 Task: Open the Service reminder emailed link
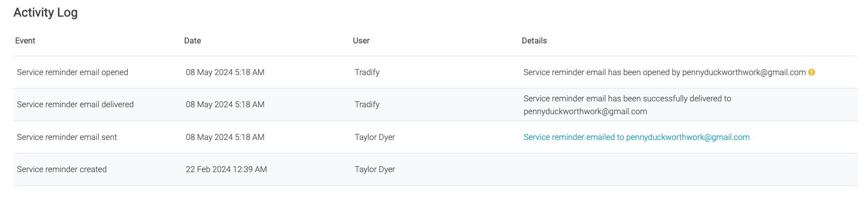point(637,137)
